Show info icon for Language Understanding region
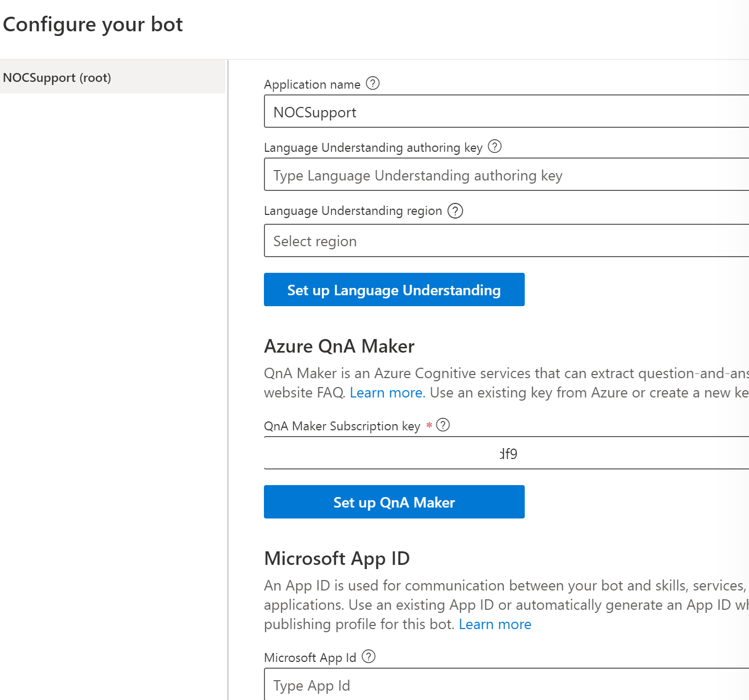The image size is (749, 700). click(x=455, y=211)
